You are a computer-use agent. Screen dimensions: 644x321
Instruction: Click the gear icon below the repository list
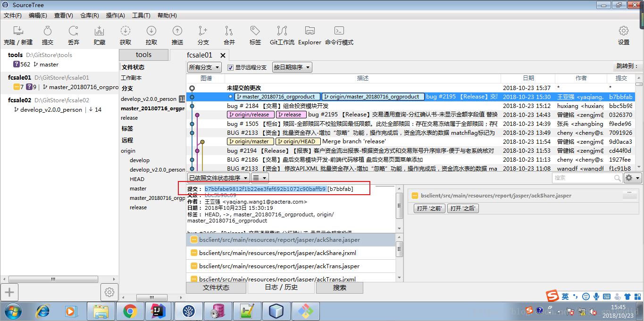click(109, 292)
